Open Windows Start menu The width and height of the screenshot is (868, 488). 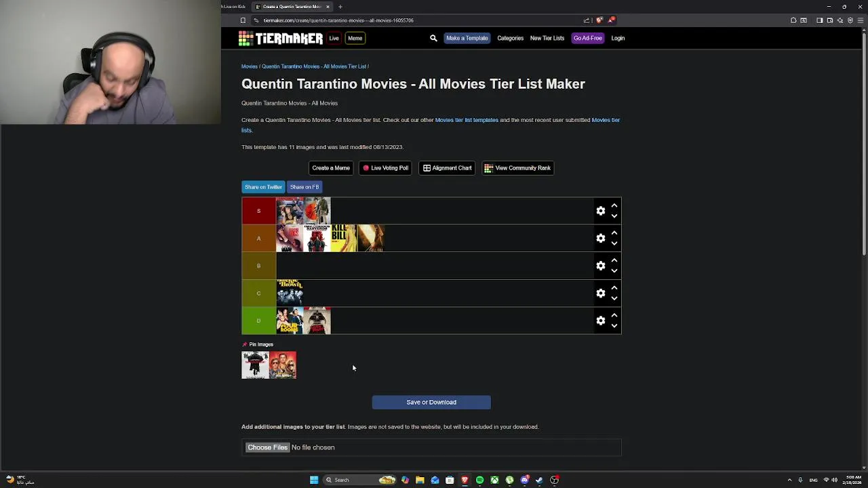314,480
